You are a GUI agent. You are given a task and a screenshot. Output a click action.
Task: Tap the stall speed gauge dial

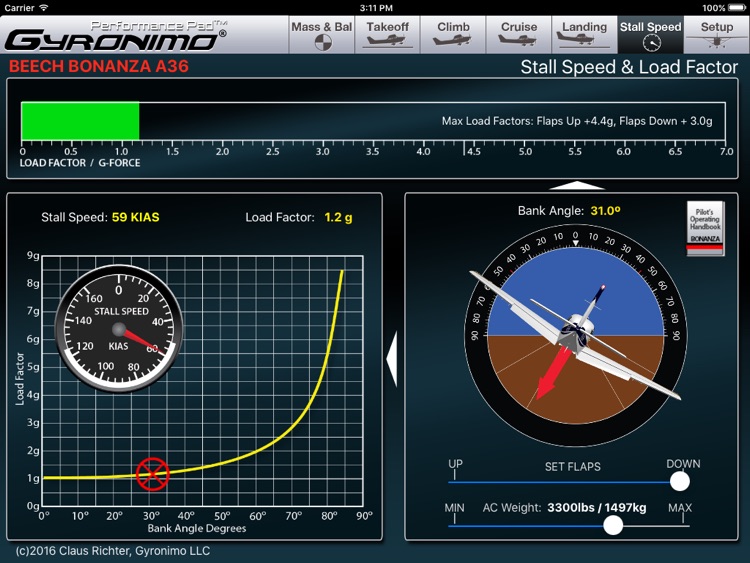tap(119, 329)
